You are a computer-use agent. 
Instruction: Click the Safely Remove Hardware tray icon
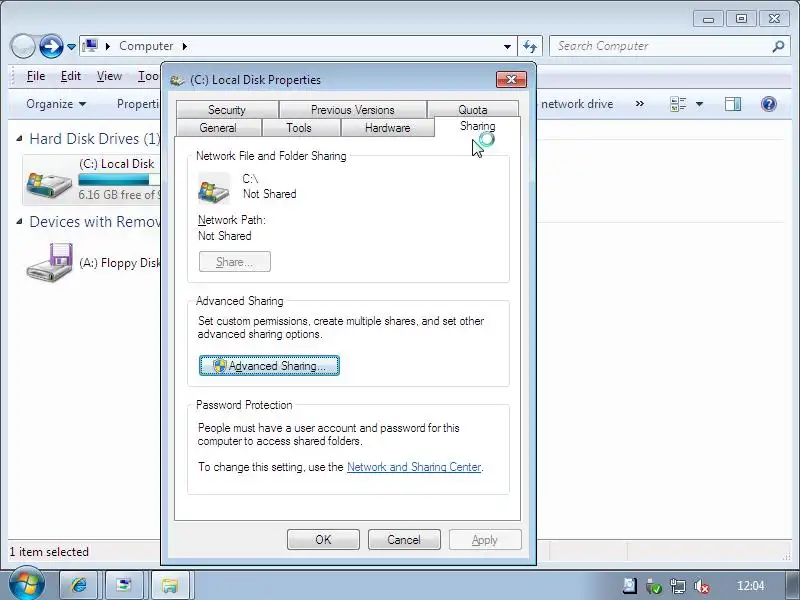[x=654, y=586]
